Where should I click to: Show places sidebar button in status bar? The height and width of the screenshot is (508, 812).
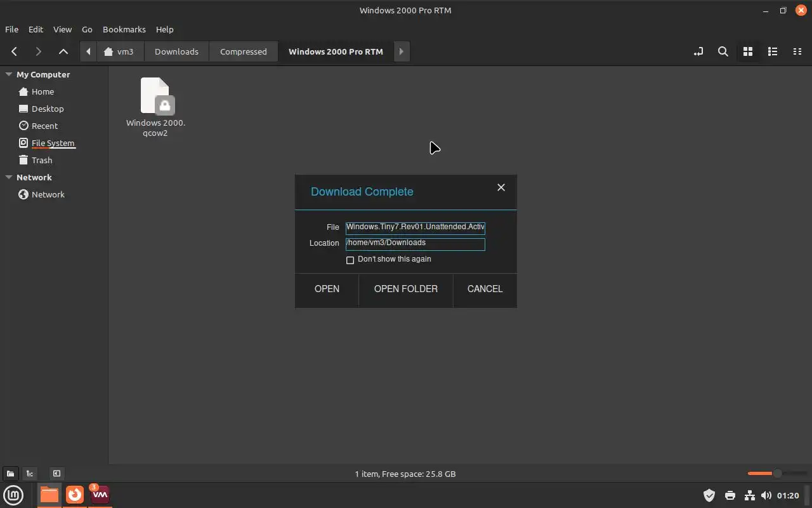pyautogui.click(x=10, y=473)
